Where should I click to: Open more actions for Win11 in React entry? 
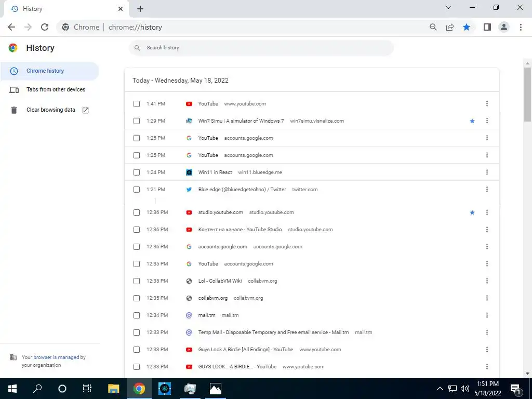click(487, 172)
